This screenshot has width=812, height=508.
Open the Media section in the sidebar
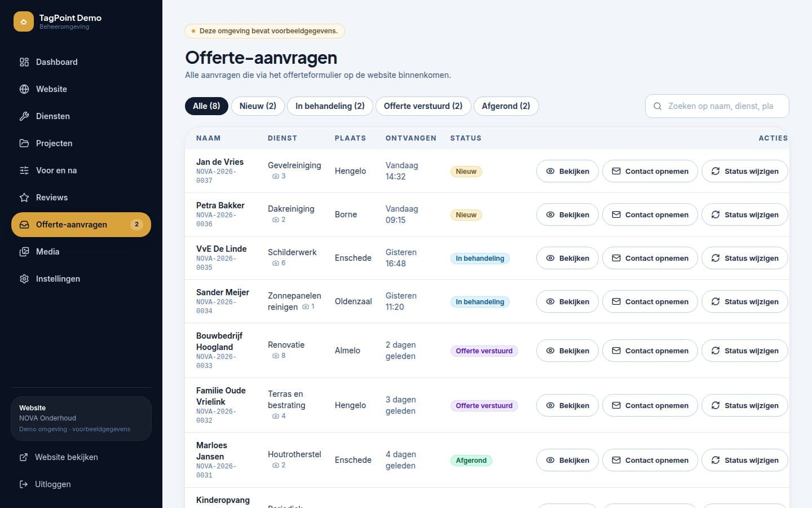pyautogui.click(x=81, y=252)
